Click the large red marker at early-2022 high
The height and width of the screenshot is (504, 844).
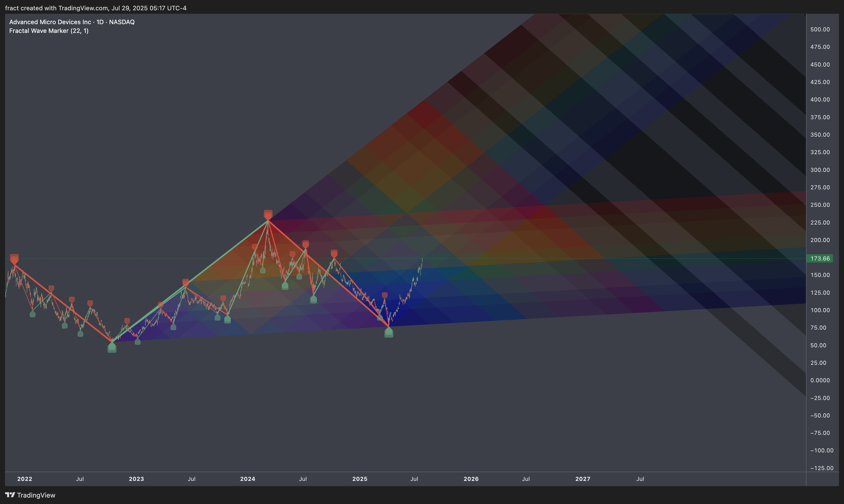click(14, 259)
